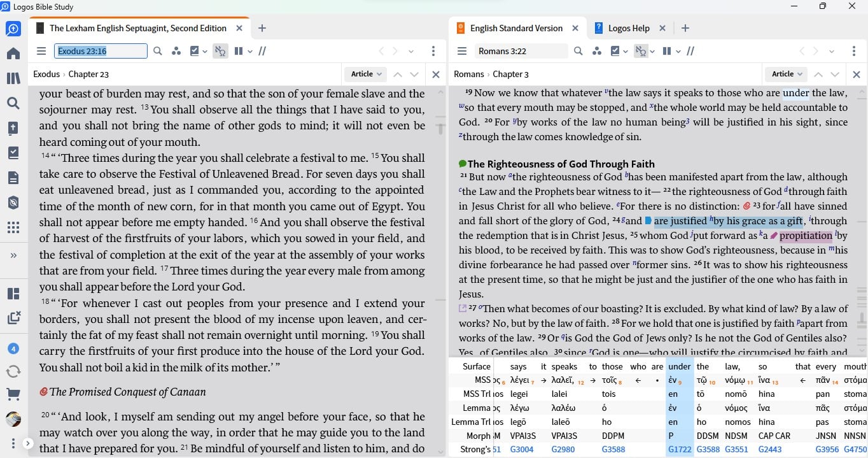The image size is (868, 458).
Task: Open the checklist icon in the sidebar
Action: tap(13, 153)
